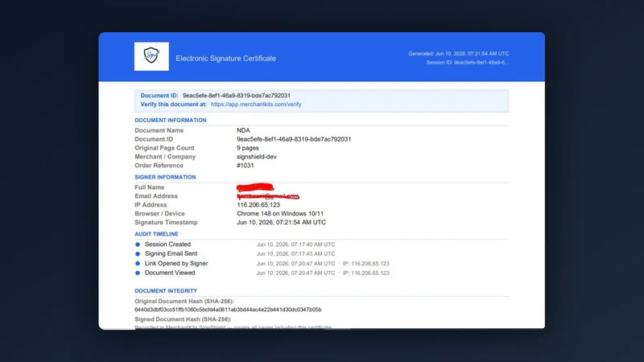Click the 'Verify this document at:' label

pyautogui.click(x=174, y=105)
